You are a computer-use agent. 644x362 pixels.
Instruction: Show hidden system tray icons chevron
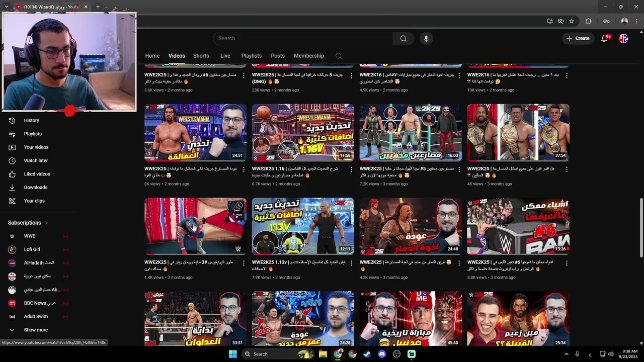click(x=566, y=354)
